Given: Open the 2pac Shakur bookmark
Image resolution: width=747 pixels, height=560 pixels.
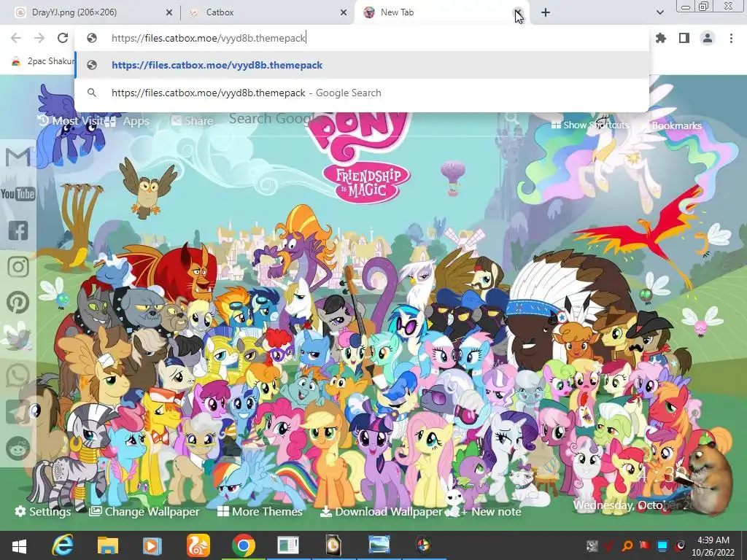Looking at the screenshot, I should coord(43,61).
